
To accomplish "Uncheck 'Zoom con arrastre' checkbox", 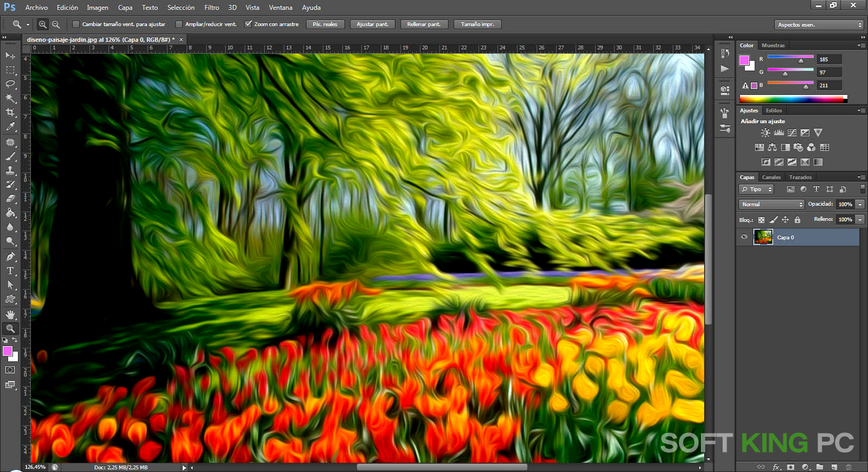I will tap(248, 24).
